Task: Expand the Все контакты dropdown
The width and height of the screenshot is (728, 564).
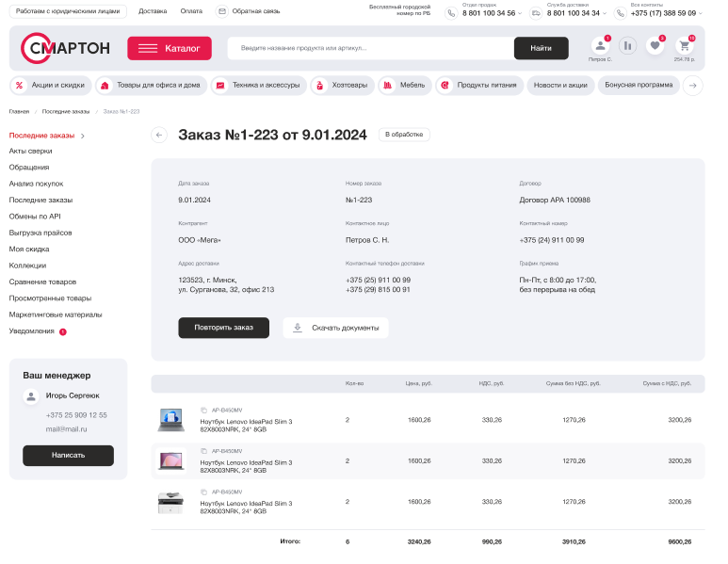Action: pos(701,13)
